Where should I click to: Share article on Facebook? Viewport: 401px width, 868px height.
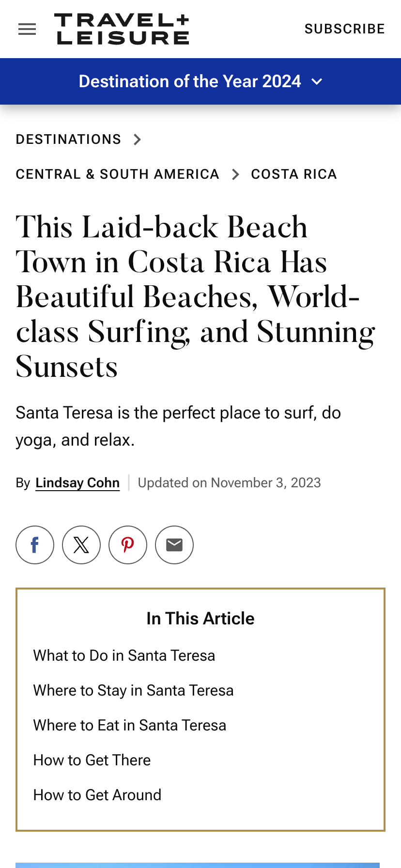[35, 545]
